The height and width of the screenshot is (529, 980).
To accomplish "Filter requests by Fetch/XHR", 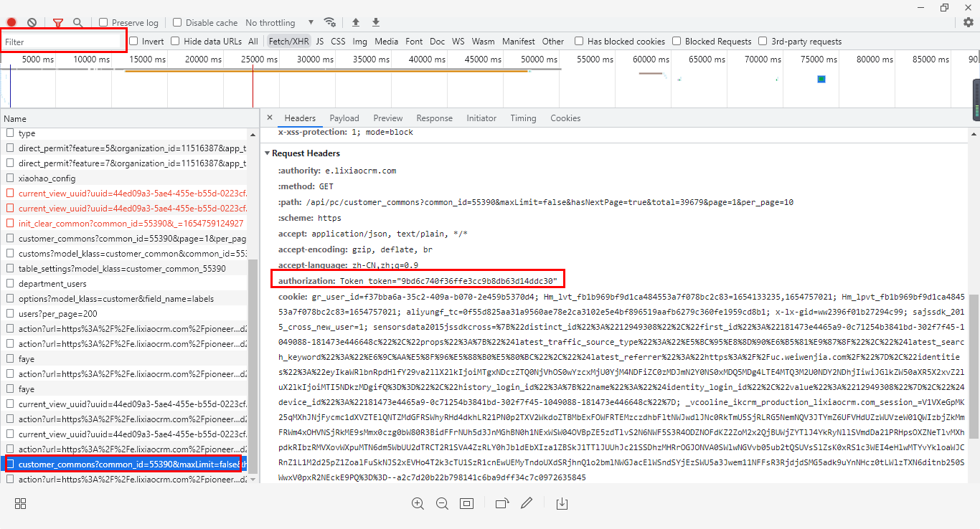I will 288,42.
